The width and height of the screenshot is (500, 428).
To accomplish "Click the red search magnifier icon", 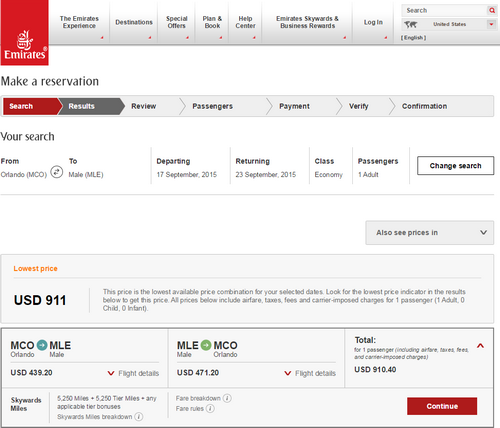I will click(492, 10).
